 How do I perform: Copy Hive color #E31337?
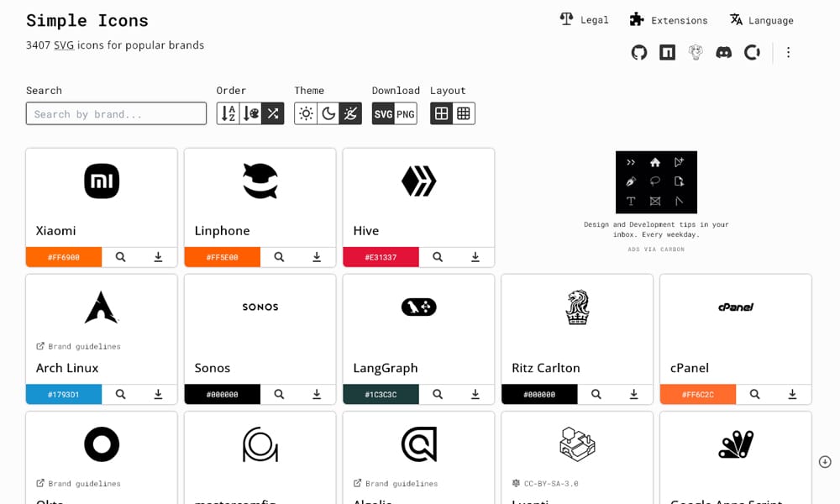[381, 257]
